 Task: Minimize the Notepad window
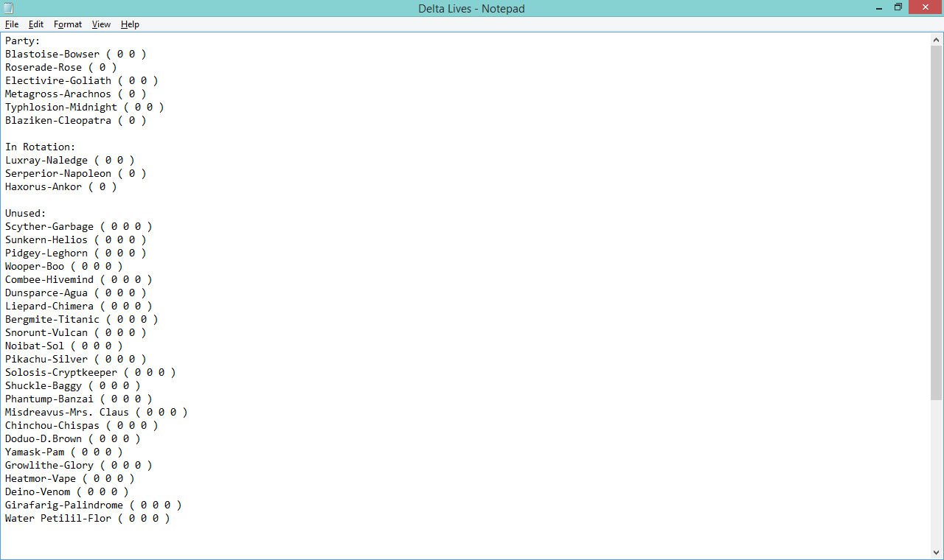click(878, 7)
